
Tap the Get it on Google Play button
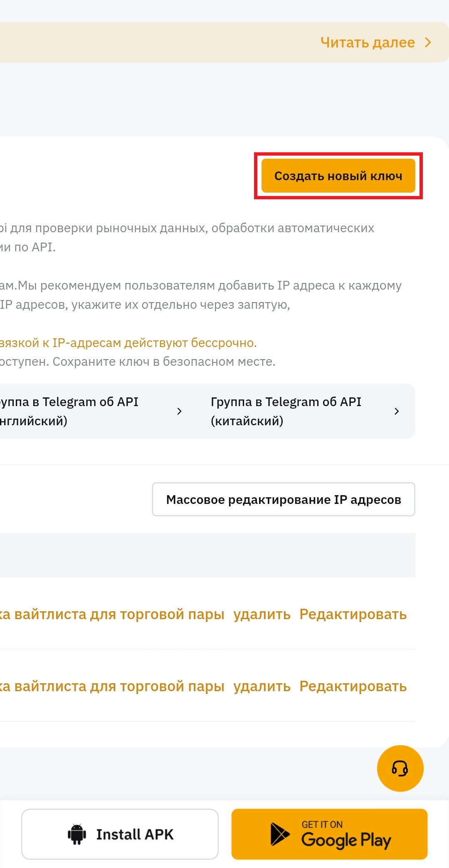point(329,834)
